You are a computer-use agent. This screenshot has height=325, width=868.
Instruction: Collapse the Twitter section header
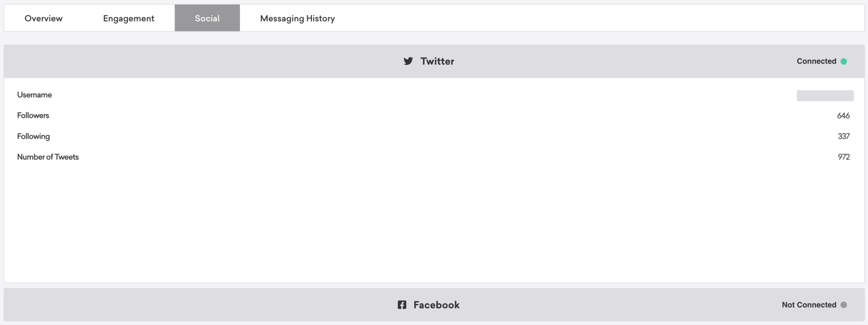(434, 61)
